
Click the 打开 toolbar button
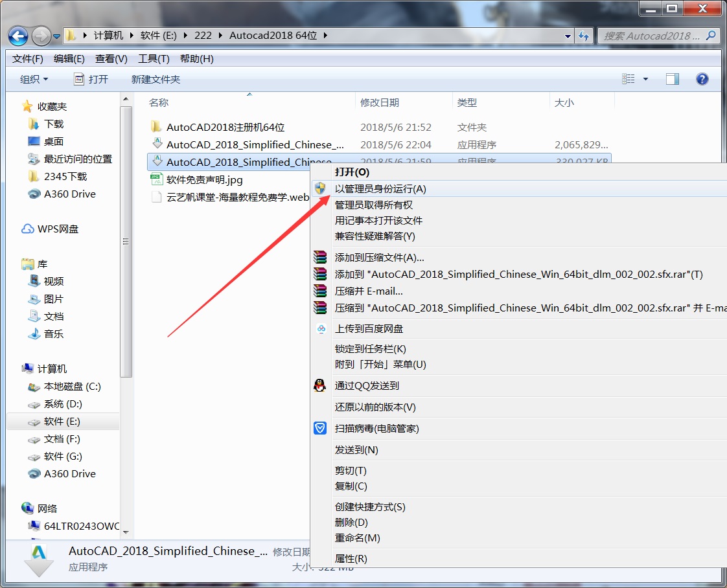point(91,79)
